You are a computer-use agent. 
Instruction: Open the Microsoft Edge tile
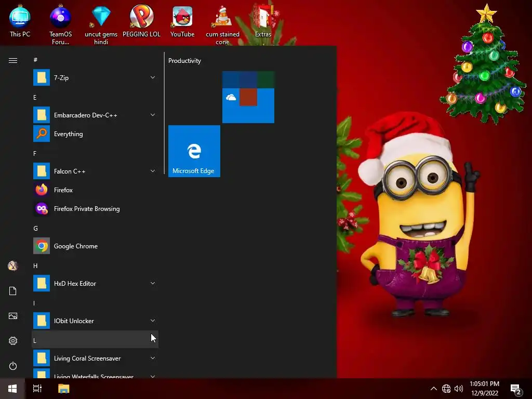coord(194,151)
